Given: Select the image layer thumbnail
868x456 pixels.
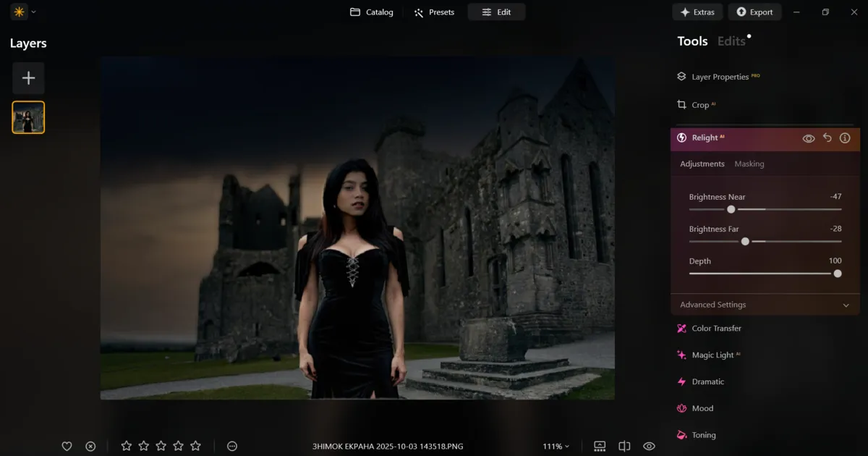Looking at the screenshot, I should point(27,117).
